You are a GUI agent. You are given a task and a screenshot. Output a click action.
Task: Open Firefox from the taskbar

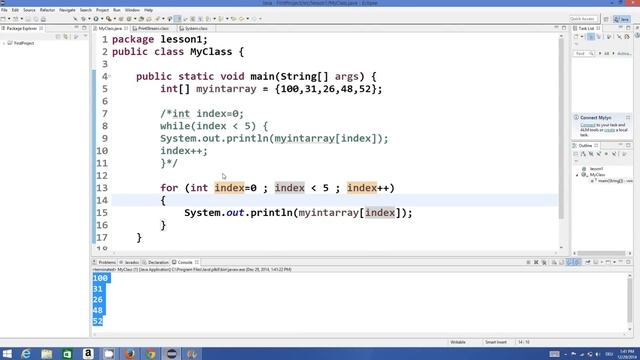[x=130, y=353]
